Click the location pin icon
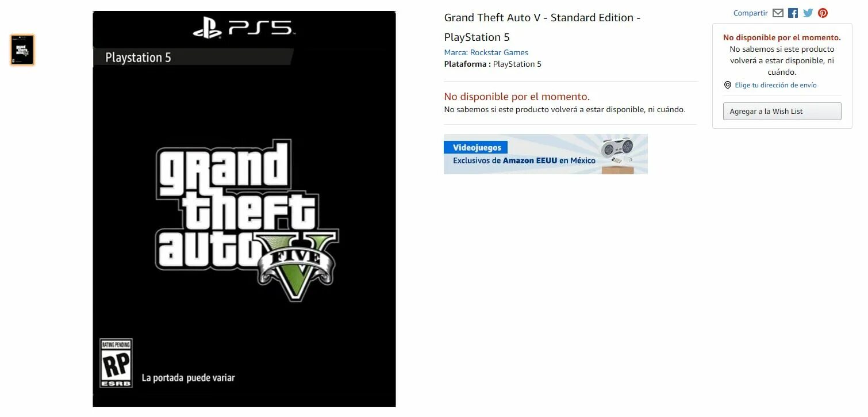The height and width of the screenshot is (417, 868). click(x=728, y=85)
